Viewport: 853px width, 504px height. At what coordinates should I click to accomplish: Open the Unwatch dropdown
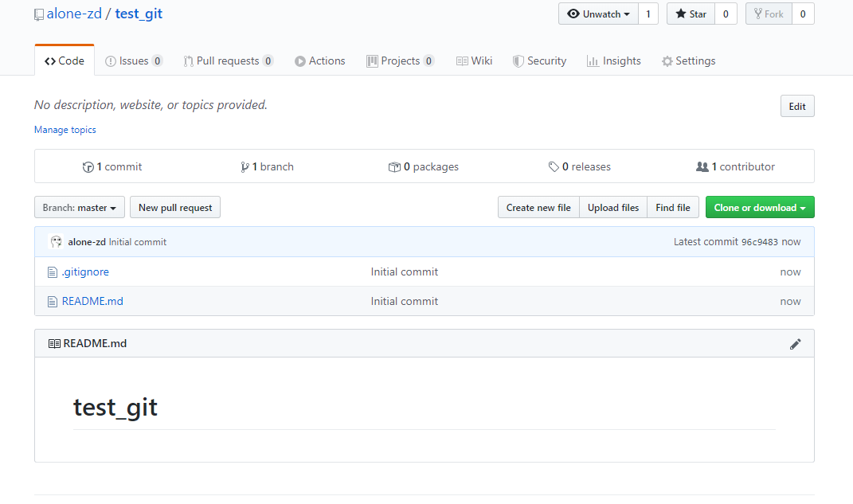[x=598, y=14]
